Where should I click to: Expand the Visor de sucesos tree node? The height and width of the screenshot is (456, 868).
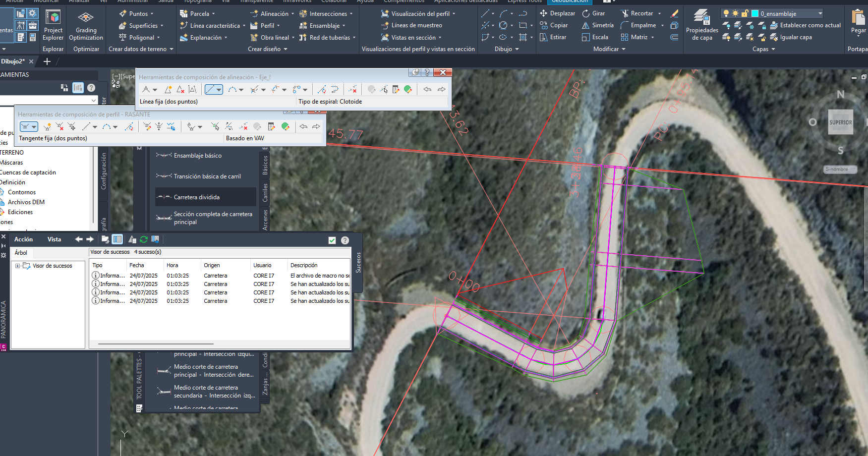(18, 266)
